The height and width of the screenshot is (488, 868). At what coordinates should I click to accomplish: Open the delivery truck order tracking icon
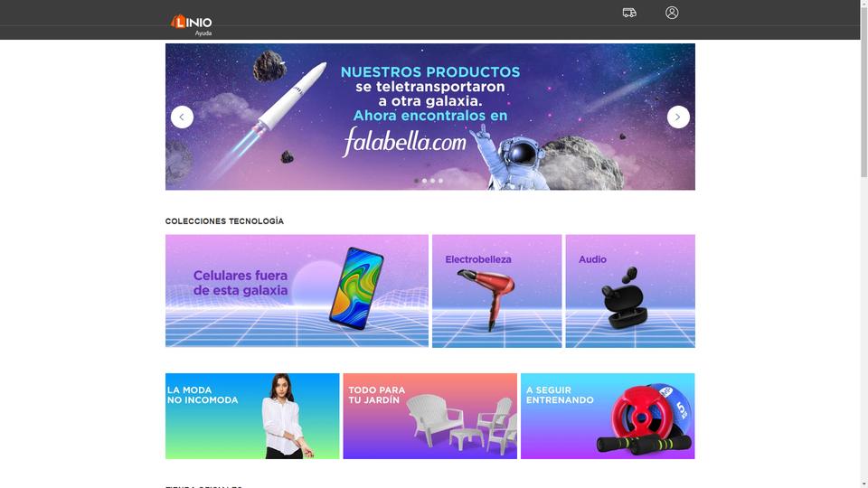pyautogui.click(x=629, y=13)
